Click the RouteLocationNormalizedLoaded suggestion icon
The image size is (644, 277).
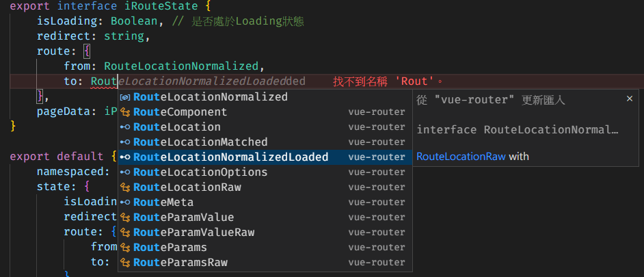(x=125, y=157)
